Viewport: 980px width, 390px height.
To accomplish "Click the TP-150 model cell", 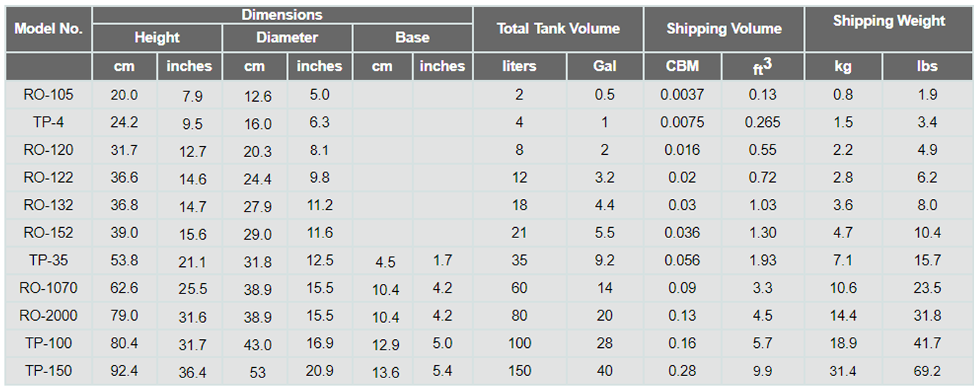I will tap(49, 370).
